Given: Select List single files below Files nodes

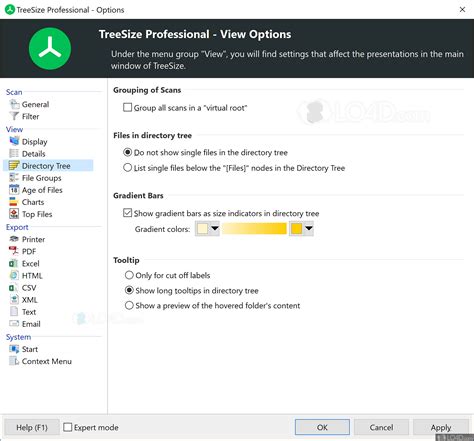Looking at the screenshot, I should (x=127, y=167).
